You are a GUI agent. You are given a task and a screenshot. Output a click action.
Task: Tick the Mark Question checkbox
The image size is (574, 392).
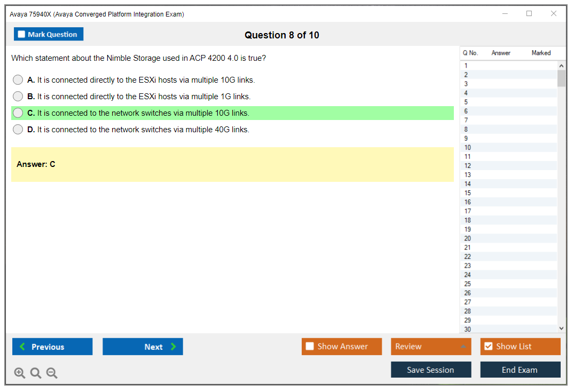tap(22, 34)
